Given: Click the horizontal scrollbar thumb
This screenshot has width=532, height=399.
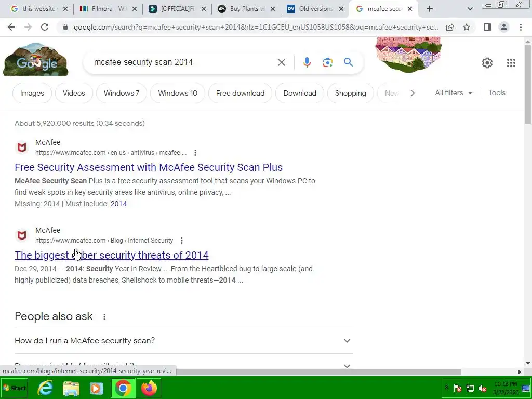Looking at the screenshot, I should (x=318, y=372).
